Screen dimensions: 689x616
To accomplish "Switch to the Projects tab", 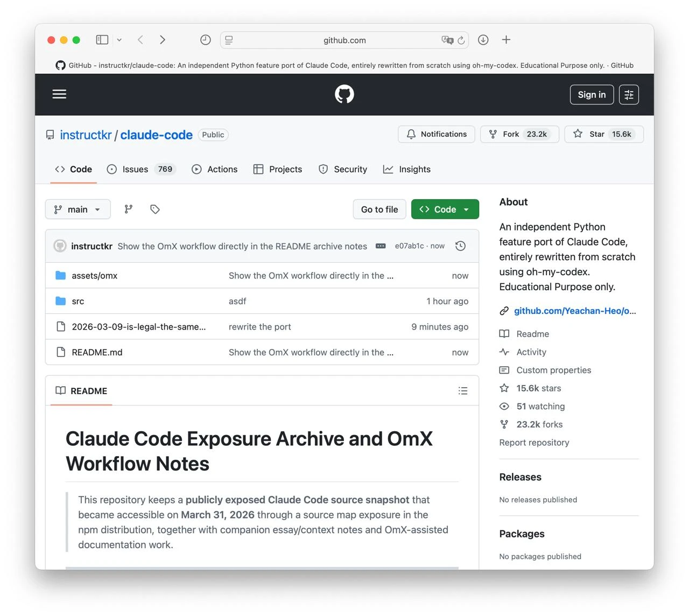I will point(278,169).
